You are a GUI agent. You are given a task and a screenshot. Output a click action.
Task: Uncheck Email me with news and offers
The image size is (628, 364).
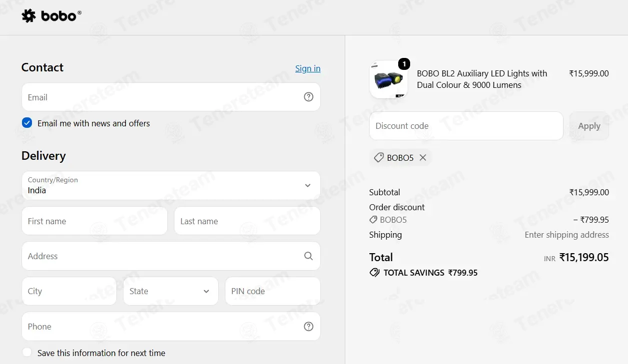[27, 123]
